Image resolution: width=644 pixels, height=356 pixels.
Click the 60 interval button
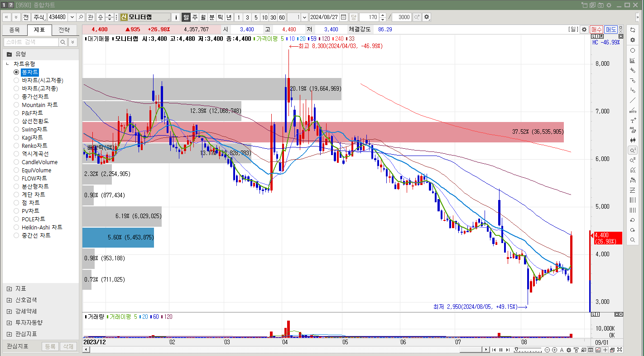(282, 17)
